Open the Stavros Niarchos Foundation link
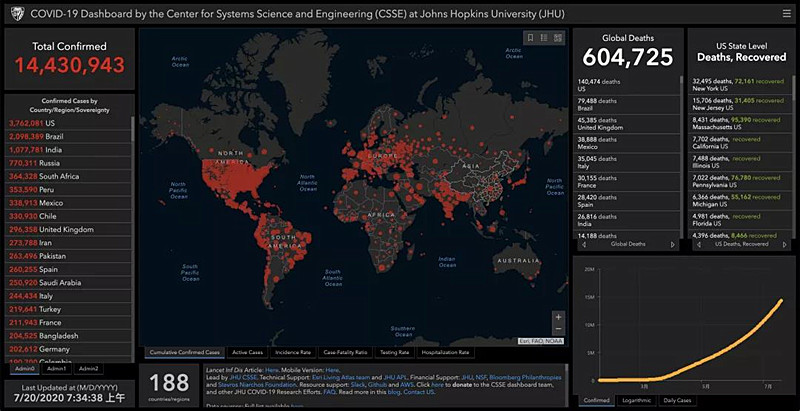This screenshot has width=800, height=411. point(257,384)
